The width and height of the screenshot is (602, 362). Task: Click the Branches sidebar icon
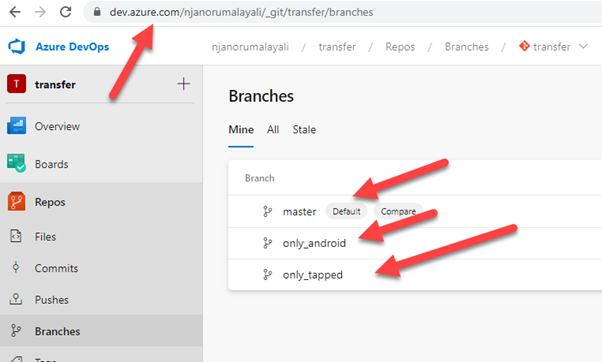click(16, 331)
